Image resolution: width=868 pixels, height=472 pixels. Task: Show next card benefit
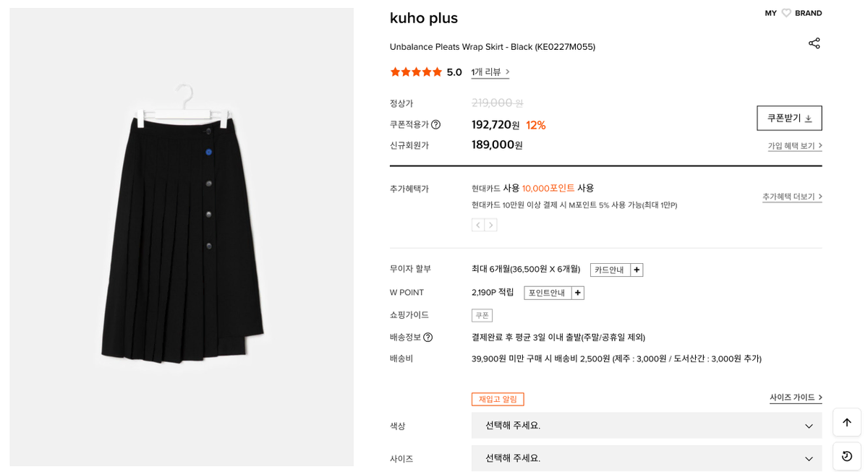(x=490, y=225)
